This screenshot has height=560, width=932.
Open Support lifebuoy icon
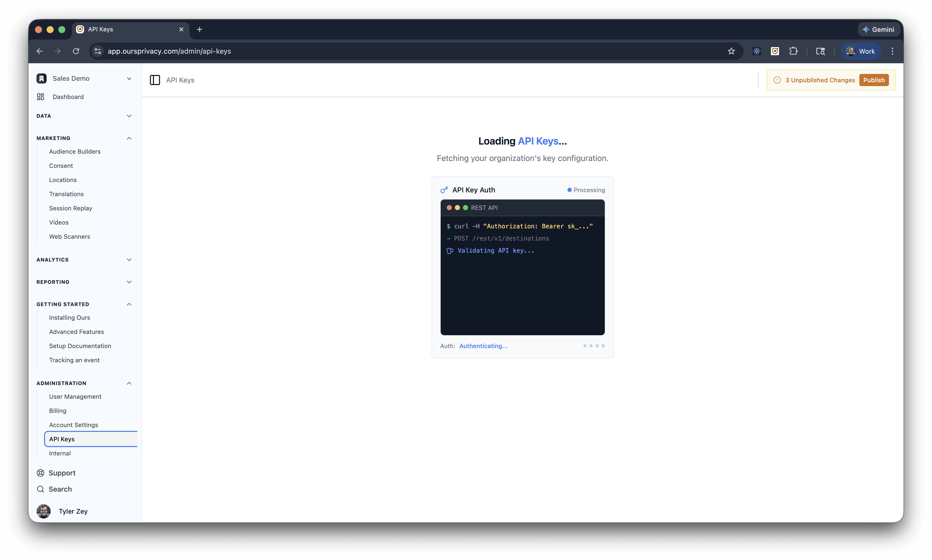(x=40, y=473)
